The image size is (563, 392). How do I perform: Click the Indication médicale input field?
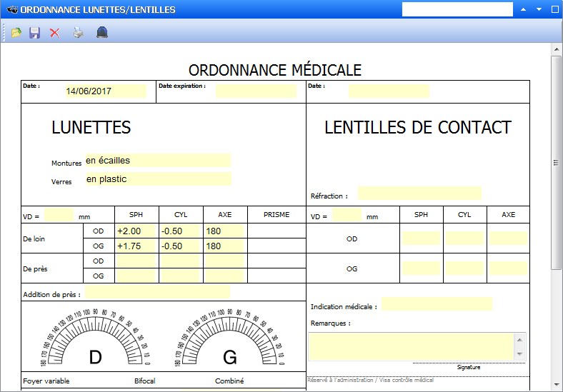pos(437,304)
